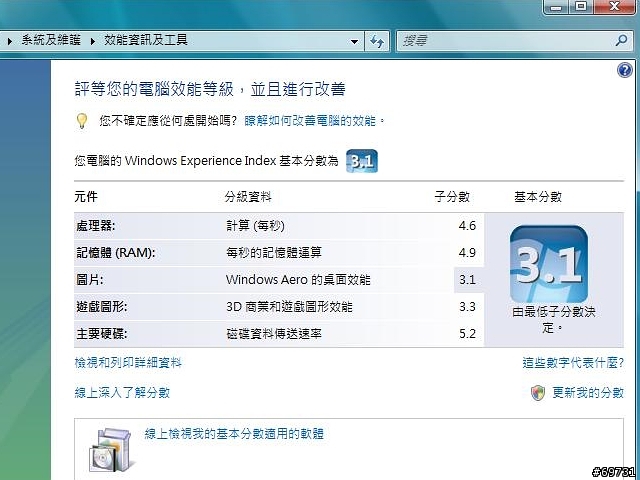
Task: Click the 分級資料 column header
Action: (x=248, y=197)
